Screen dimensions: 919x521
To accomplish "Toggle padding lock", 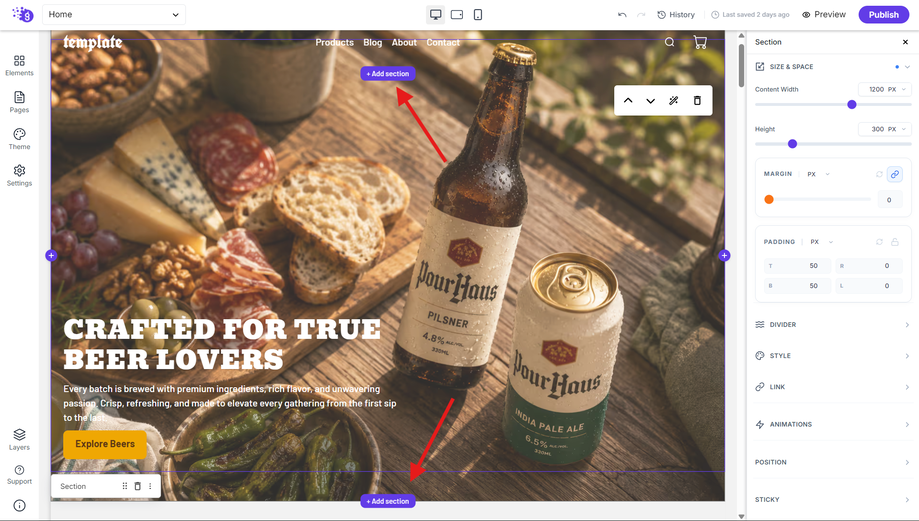I will (x=894, y=242).
